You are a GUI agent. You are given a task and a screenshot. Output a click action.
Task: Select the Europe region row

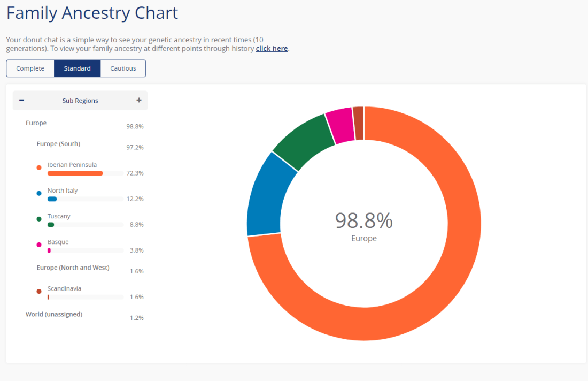(36, 123)
